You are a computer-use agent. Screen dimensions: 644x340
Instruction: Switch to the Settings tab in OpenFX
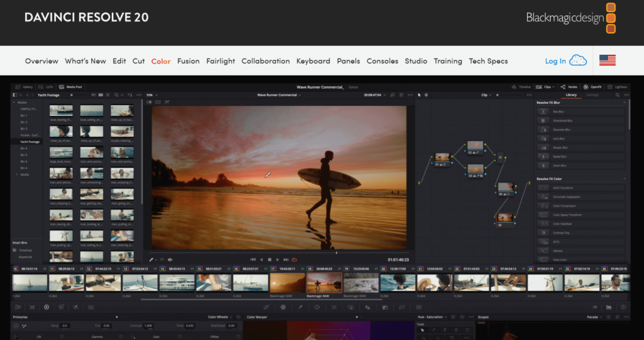(x=592, y=95)
